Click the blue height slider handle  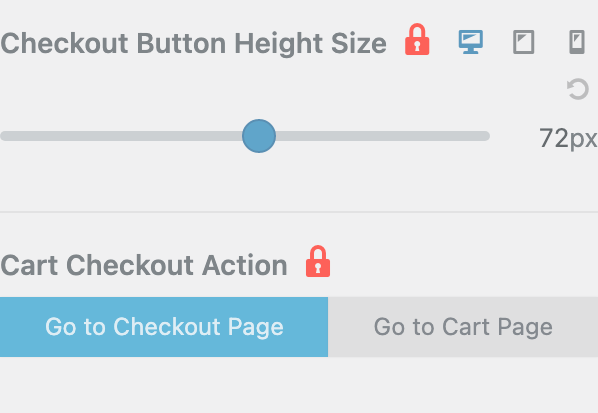point(259,136)
